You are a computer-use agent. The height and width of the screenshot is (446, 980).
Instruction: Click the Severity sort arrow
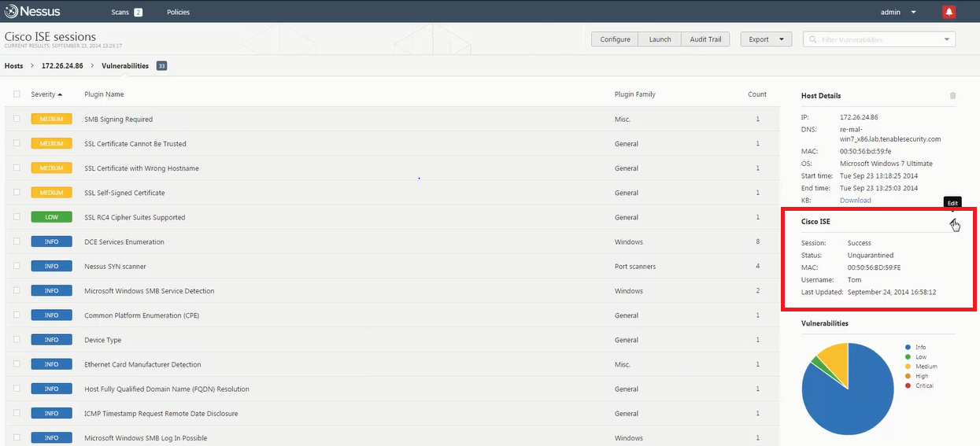pos(60,94)
